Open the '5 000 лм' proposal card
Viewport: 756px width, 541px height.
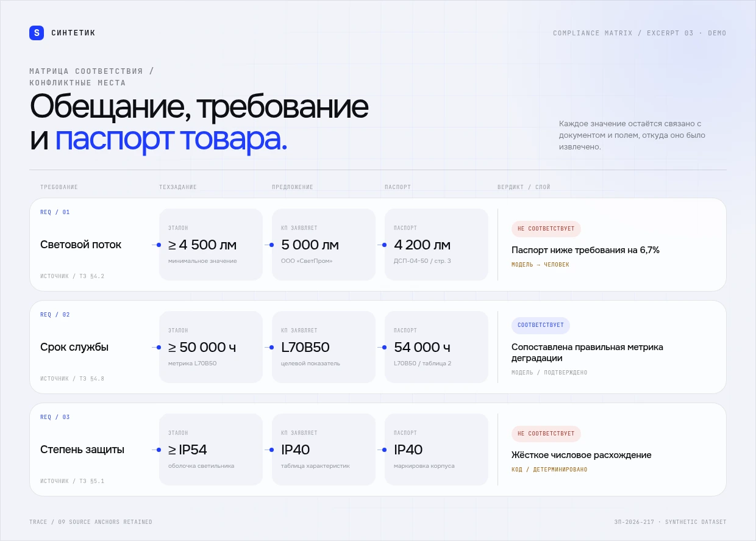(324, 245)
